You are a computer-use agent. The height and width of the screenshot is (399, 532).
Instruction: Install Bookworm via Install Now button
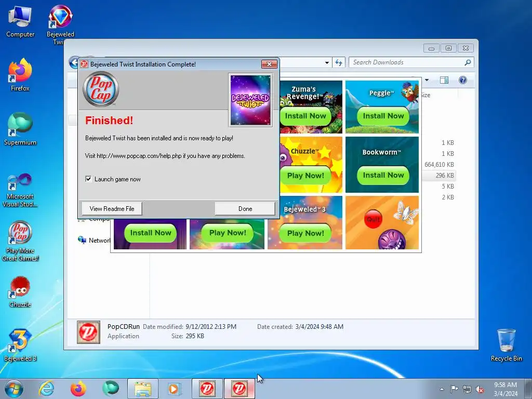[x=383, y=176]
